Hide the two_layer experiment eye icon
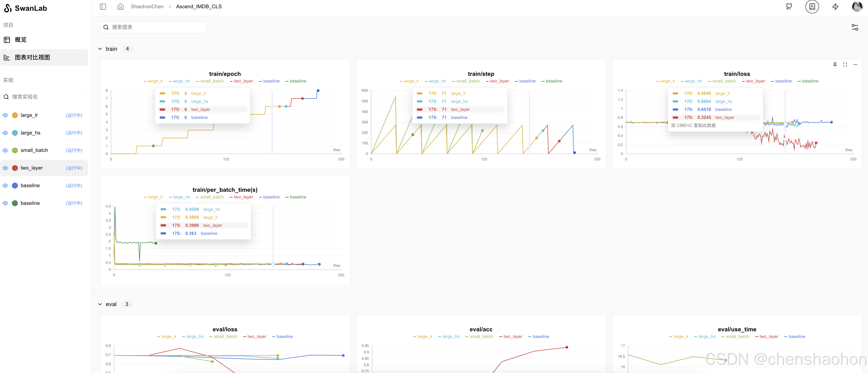Viewport: 868px width, 373px height. [x=6, y=168]
